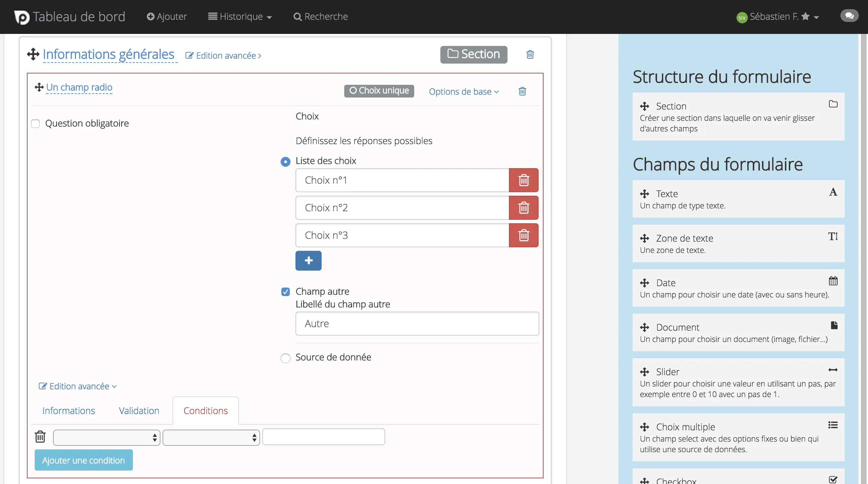
Task: Click the move handle of Choix multiple
Action: pyautogui.click(x=645, y=427)
